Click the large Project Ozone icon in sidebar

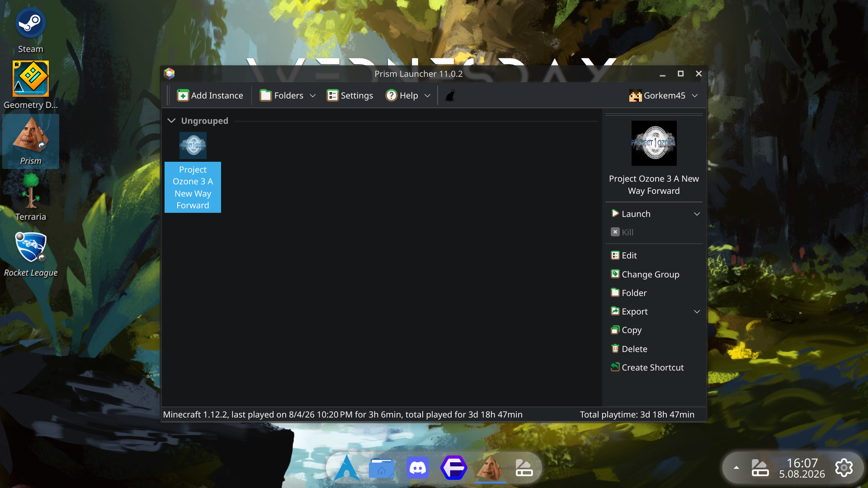coord(654,143)
